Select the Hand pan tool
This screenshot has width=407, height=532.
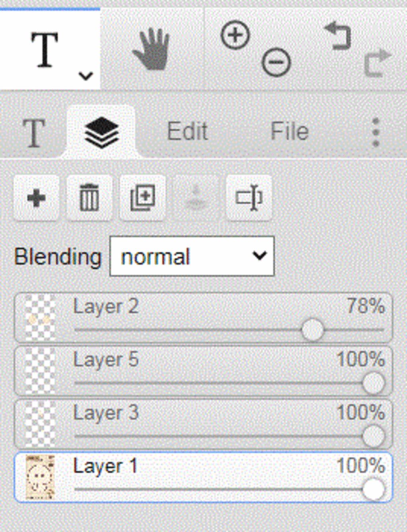[x=151, y=49]
